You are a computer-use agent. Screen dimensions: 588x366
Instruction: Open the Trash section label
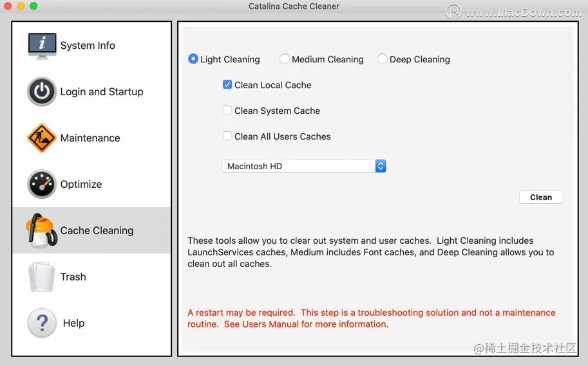click(x=73, y=277)
